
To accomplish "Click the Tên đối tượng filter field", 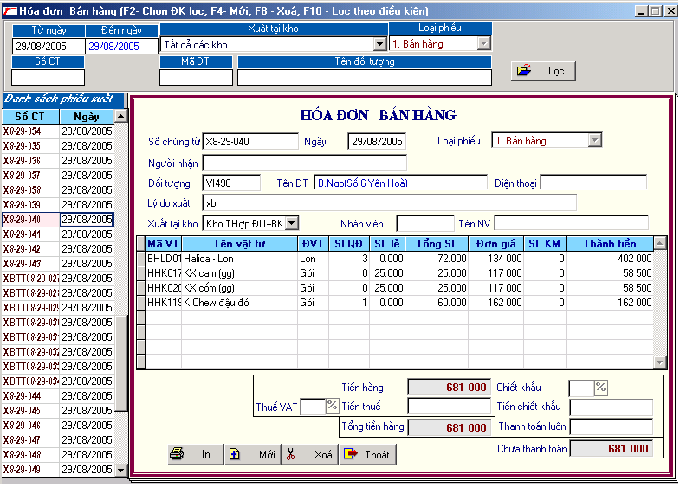I will point(364,77).
